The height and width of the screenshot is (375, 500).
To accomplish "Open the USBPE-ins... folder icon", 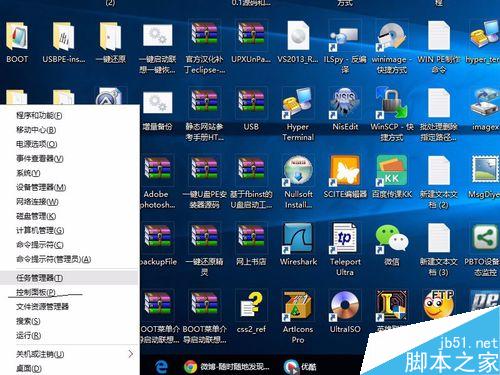I will (63, 37).
